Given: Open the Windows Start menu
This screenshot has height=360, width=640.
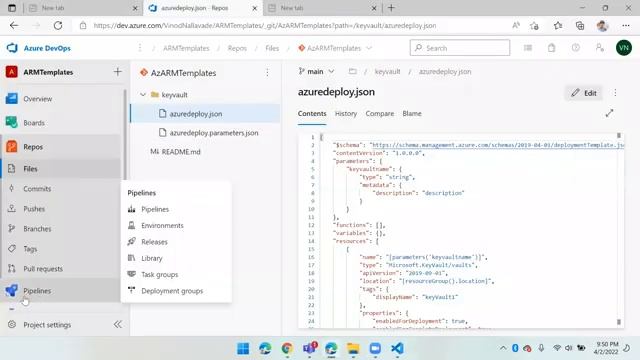Looking at the screenshot, I should pos(243,348).
